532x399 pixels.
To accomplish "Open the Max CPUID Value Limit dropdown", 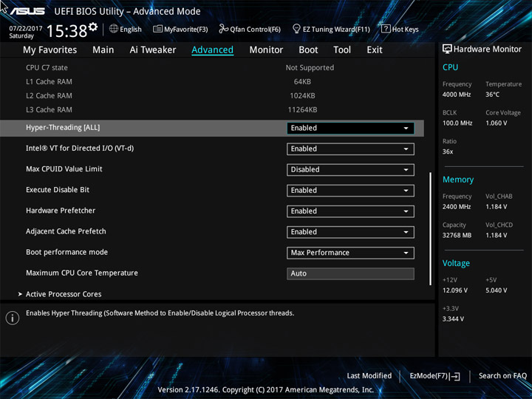I will (x=350, y=170).
